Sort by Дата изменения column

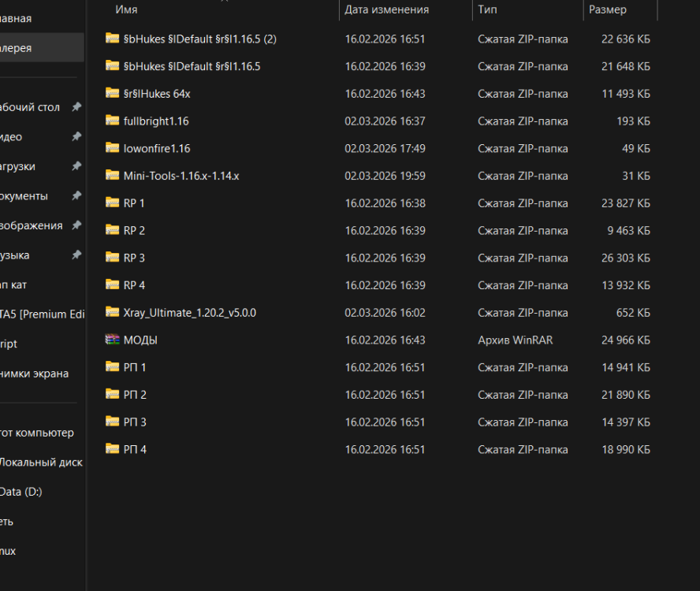[386, 9]
